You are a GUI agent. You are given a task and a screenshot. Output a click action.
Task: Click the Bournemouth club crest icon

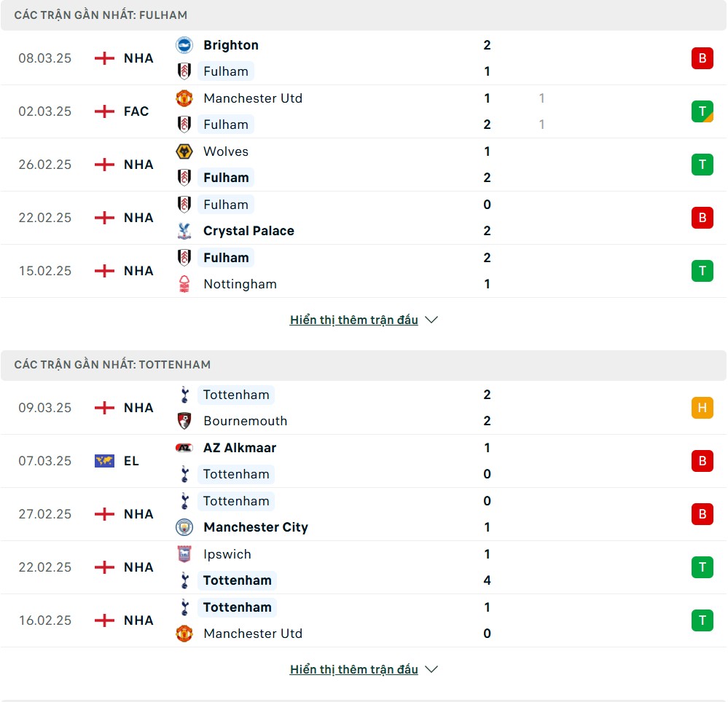[x=184, y=421]
